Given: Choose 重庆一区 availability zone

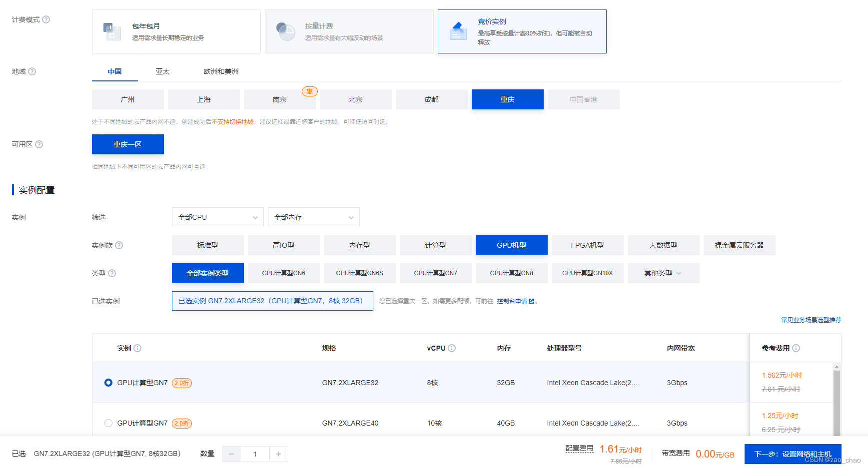Looking at the screenshot, I should pos(128,144).
